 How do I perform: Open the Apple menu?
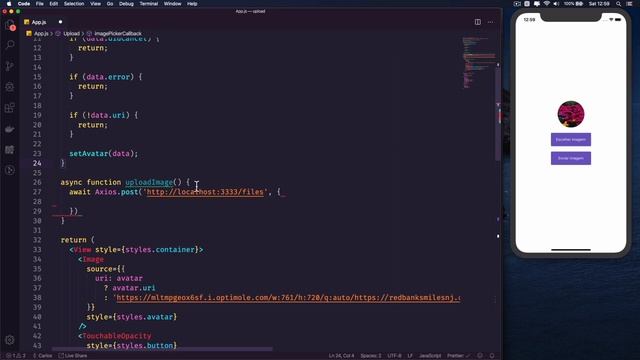(x=9, y=4)
